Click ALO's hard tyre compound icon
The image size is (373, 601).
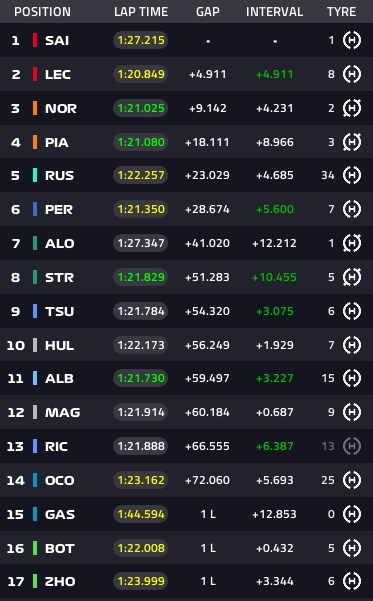pyautogui.click(x=352, y=243)
